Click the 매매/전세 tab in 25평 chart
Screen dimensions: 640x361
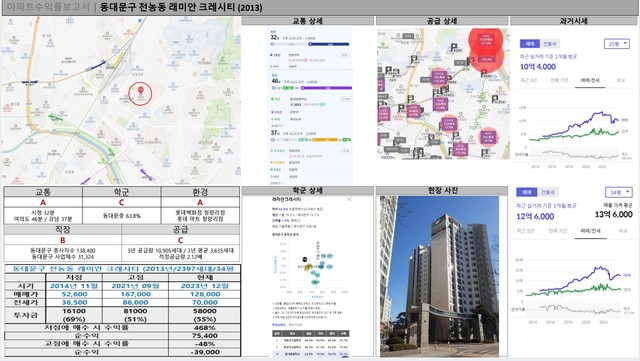590,80
